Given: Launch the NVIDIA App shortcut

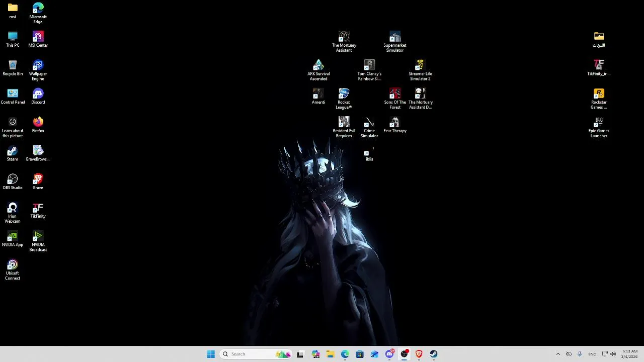Looking at the screenshot, I should coord(13,239).
